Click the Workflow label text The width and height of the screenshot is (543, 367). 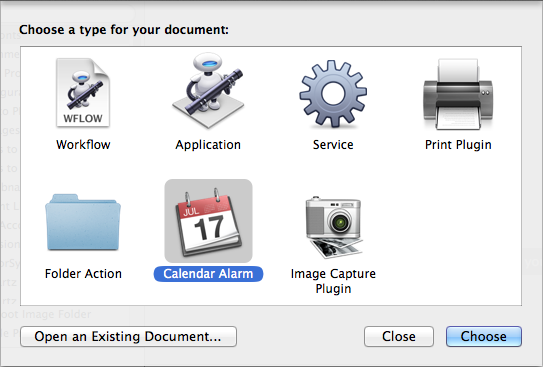point(83,145)
